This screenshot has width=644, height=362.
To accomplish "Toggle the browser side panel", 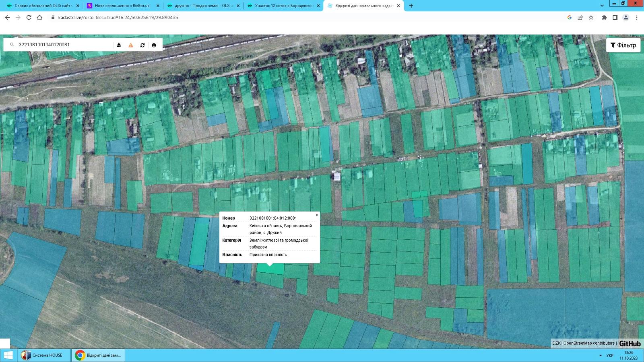I will pos(615,18).
